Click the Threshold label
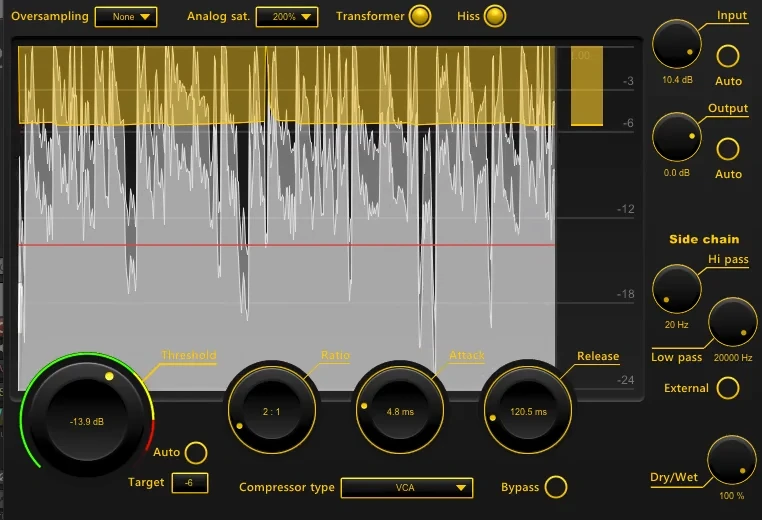This screenshot has height=520, width=762. (189, 355)
